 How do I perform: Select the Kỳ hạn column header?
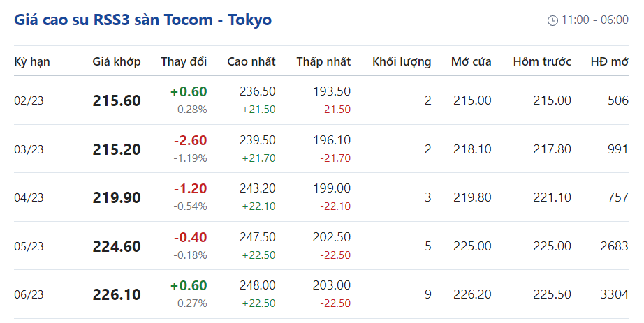point(32,61)
